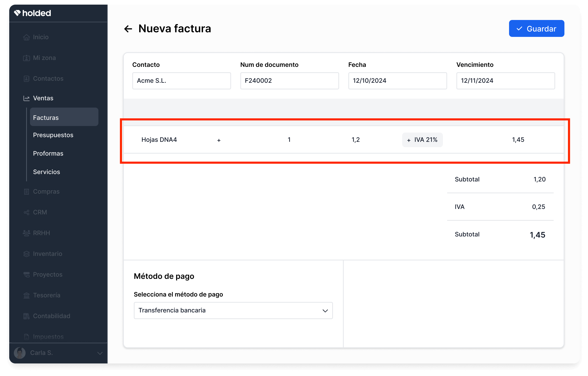Screen dimensions: 588x376
Task: Click the Inventario layers icon
Action: tap(26, 254)
